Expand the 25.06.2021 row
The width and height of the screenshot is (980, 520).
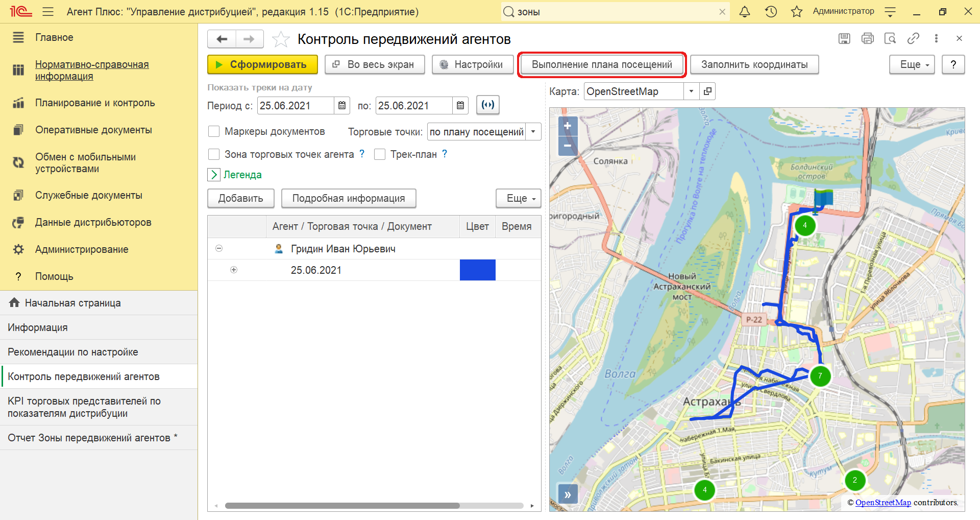234,270
